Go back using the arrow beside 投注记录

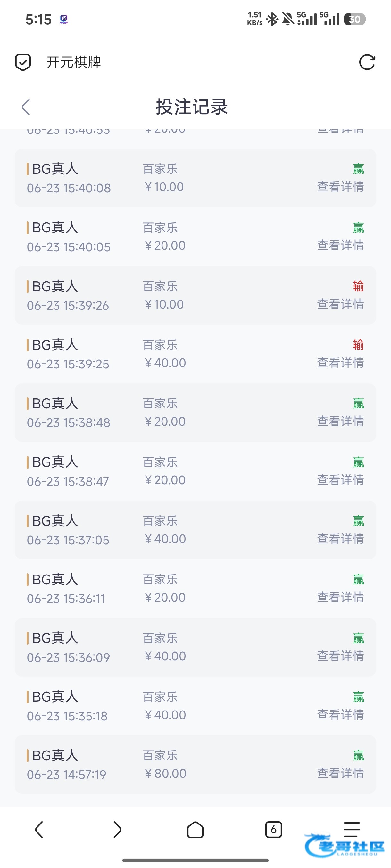pos(26,107)
